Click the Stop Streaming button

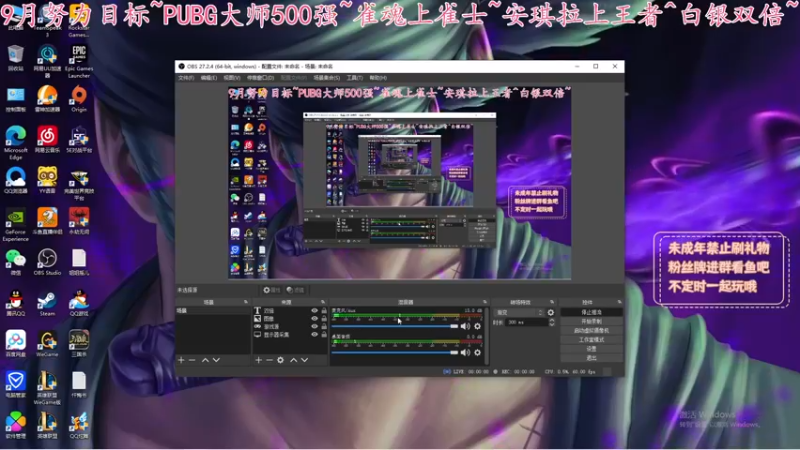coord(591,312)
